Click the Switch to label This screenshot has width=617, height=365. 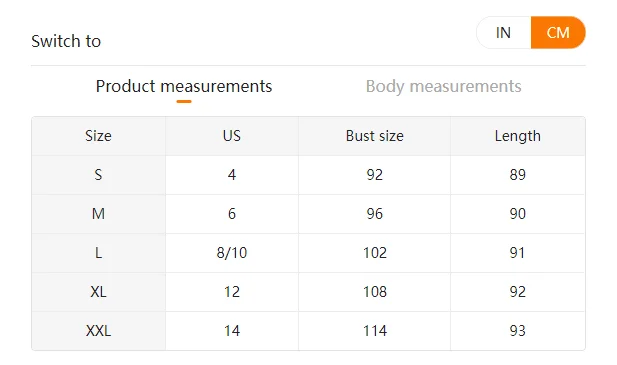[x=66, y=41]
